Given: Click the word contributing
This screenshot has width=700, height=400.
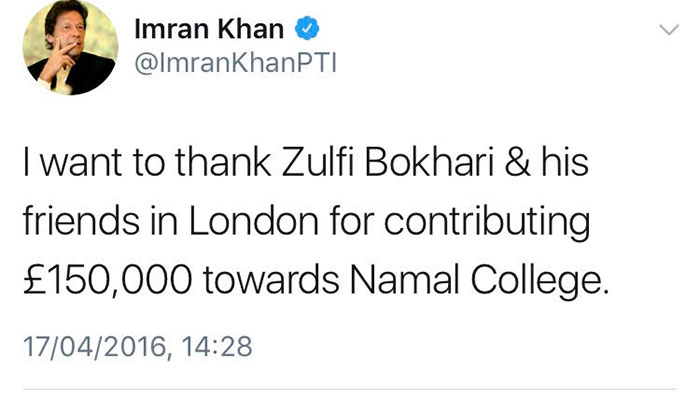Looking at the screenshot, I should [487, 222].
